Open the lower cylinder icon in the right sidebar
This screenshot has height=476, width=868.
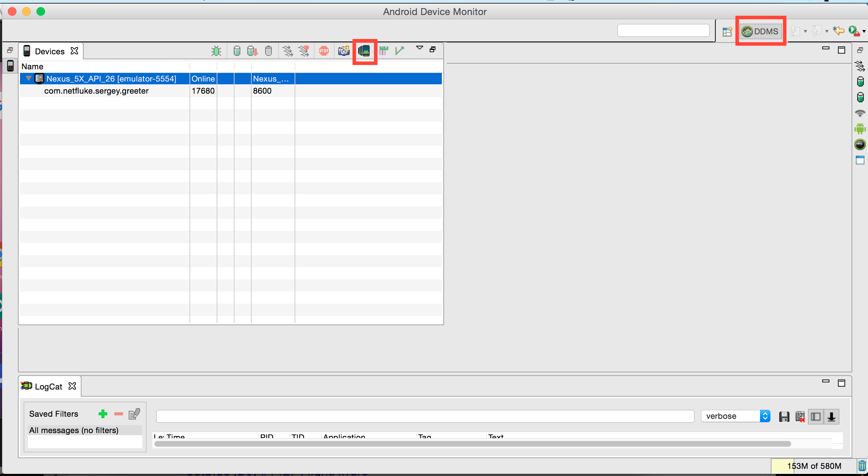point(860,97)
